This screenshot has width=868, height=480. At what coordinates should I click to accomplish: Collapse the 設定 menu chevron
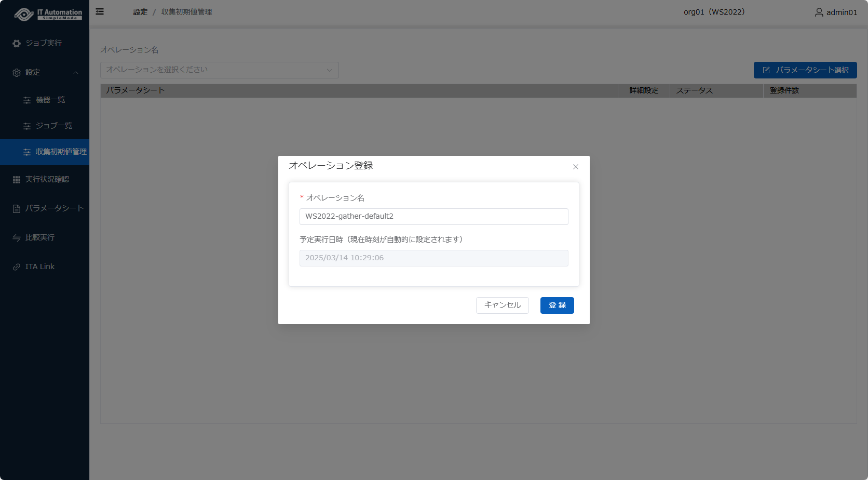76,73
